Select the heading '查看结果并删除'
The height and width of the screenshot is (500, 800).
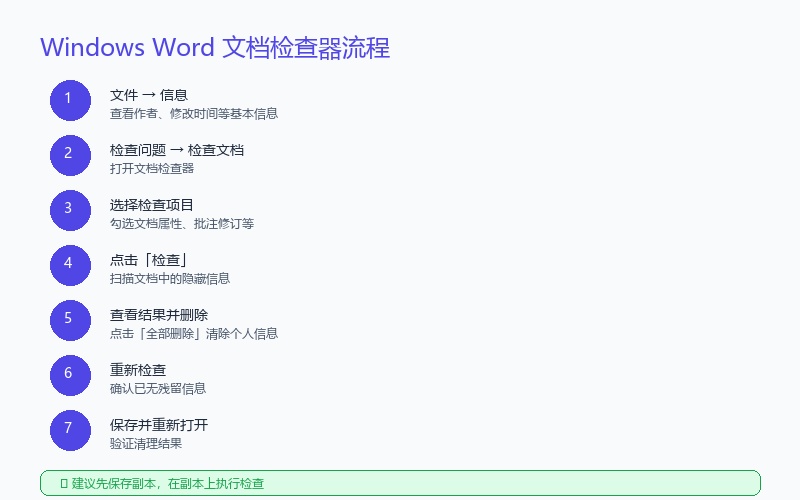click(159, 315)
